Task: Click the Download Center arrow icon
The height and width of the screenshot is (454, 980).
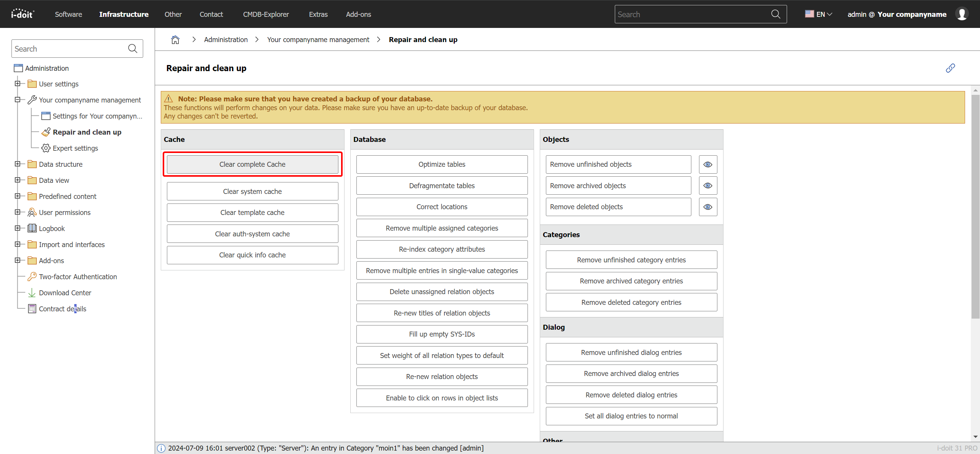Action: [32, 293]
